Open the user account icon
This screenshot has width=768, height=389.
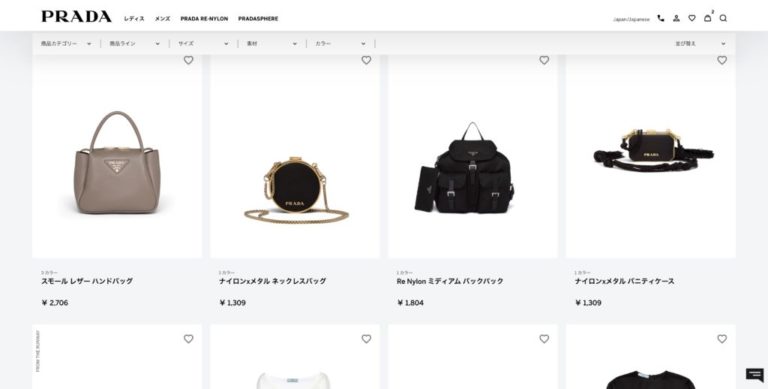676,18
